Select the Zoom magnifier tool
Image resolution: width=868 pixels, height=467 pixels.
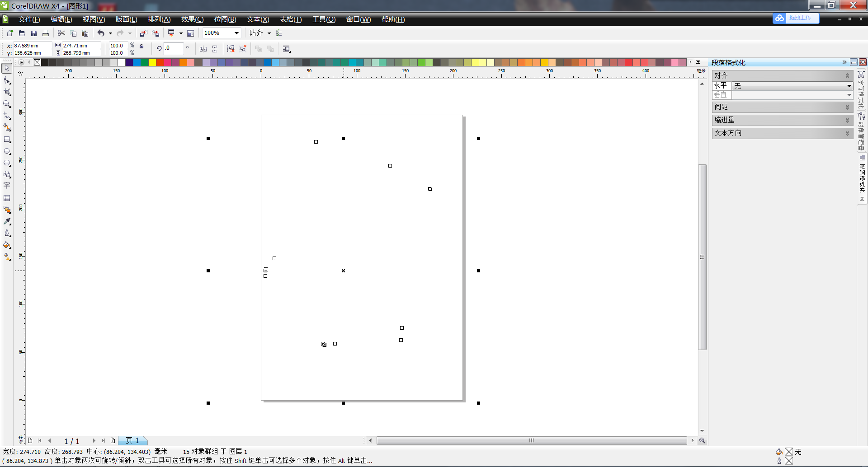click(7, 104)
